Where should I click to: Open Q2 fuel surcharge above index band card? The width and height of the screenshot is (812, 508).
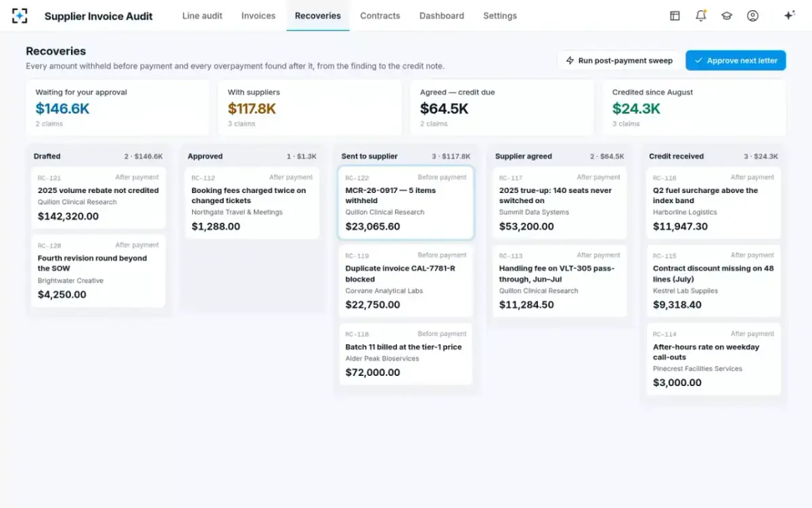pos(713,203)
